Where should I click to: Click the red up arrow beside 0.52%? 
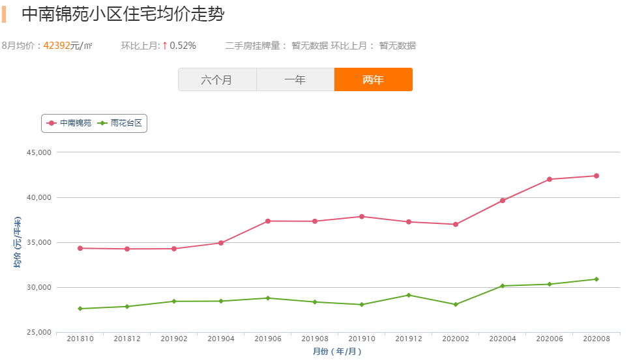(164, 46)
